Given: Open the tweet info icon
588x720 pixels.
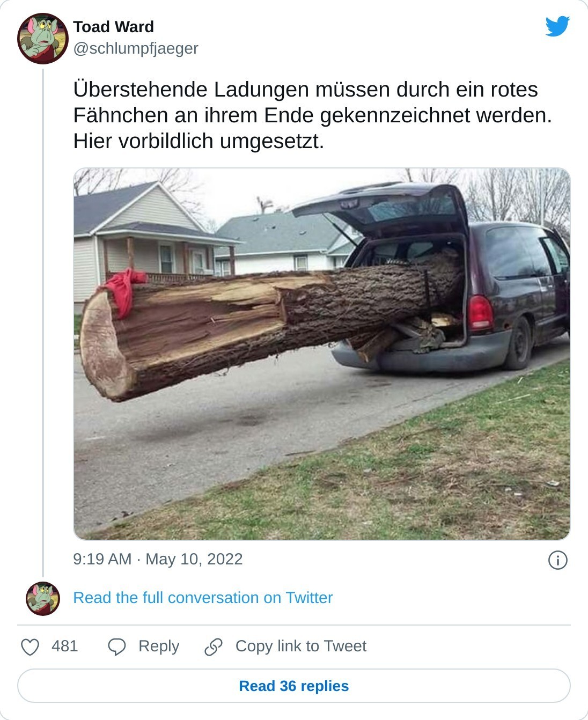Looking at the screenshot, I should pos(558,560).
